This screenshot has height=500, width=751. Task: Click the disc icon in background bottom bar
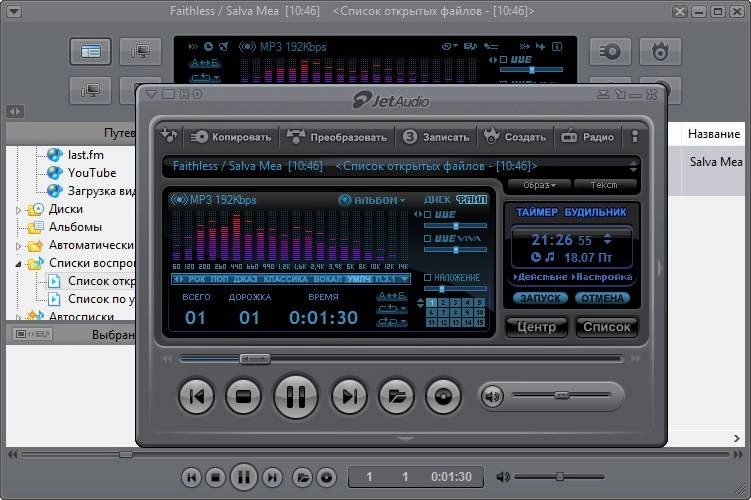point(326,477)
